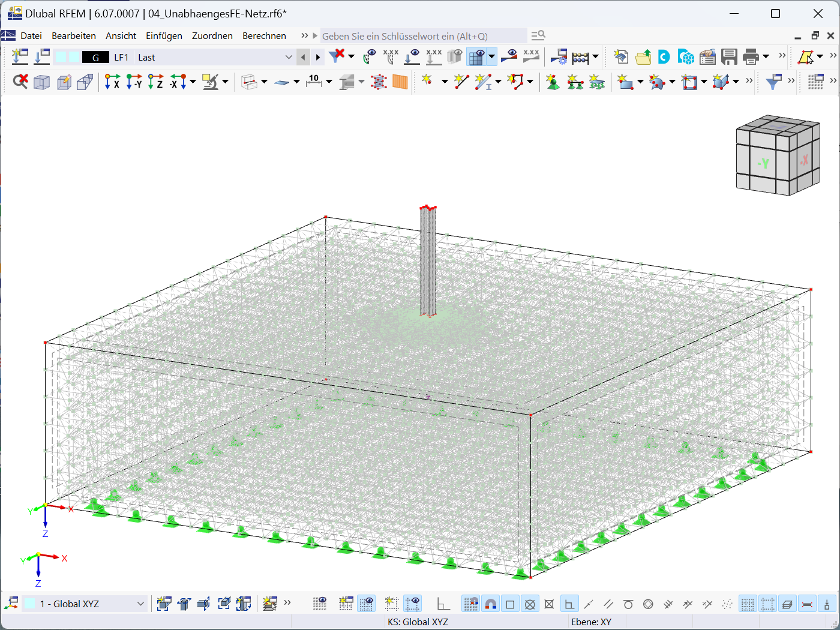Click the delete filter funnel icon
This screenshot has height=630, width=840.
point(337,56)
